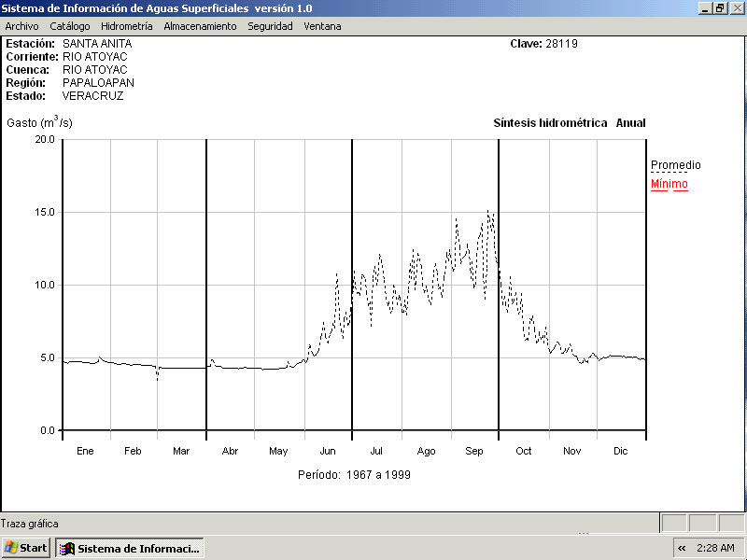Click the Traza gráfica status bar text
The image size is (747, 560).
30,524
